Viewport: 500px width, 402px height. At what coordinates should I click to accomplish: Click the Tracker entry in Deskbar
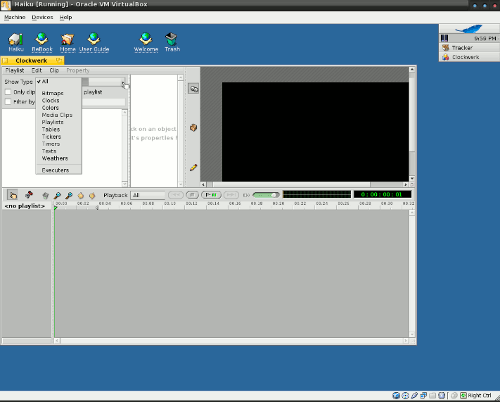click(469, 48)
